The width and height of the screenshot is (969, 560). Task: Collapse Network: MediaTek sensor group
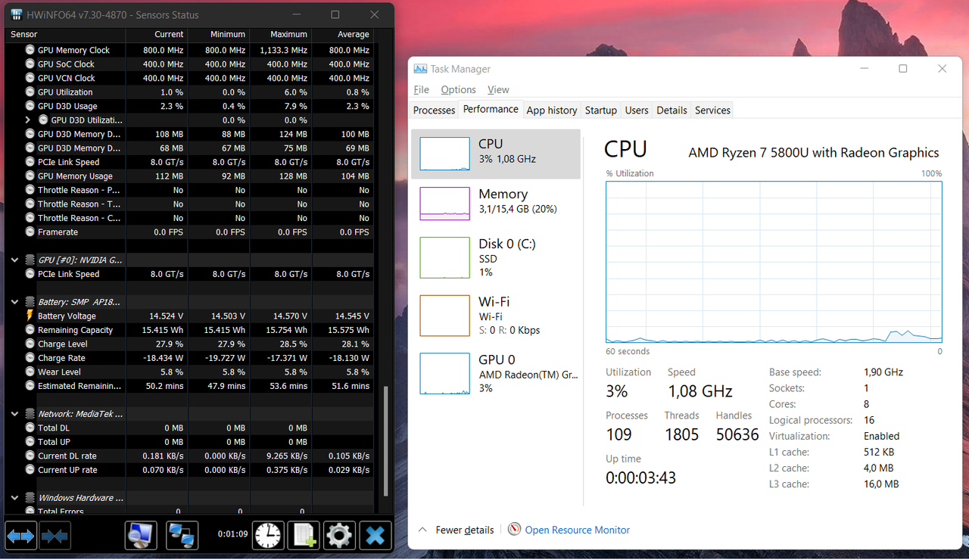15,414
